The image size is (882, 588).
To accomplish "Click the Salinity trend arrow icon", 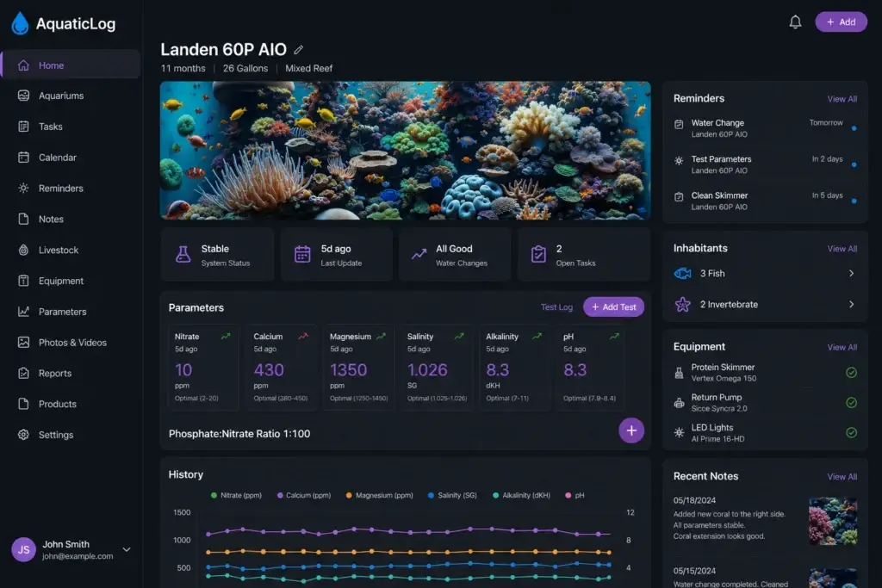I will click(459, 336).
